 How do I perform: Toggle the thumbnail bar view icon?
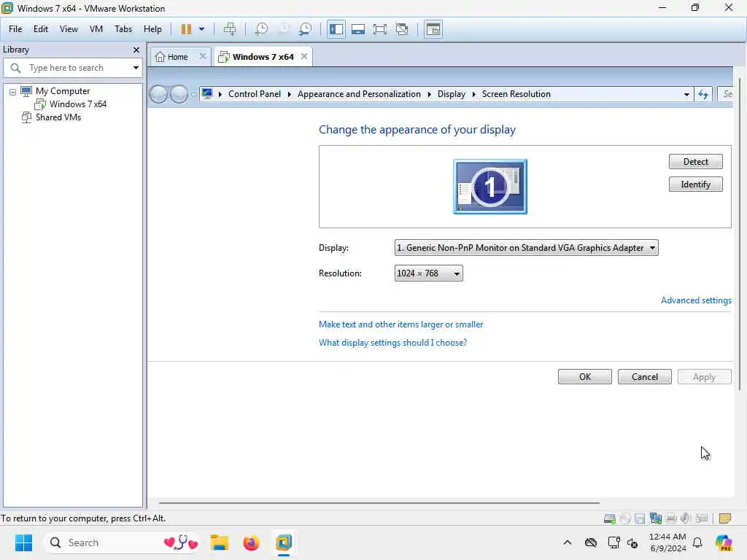pos(358,29)
